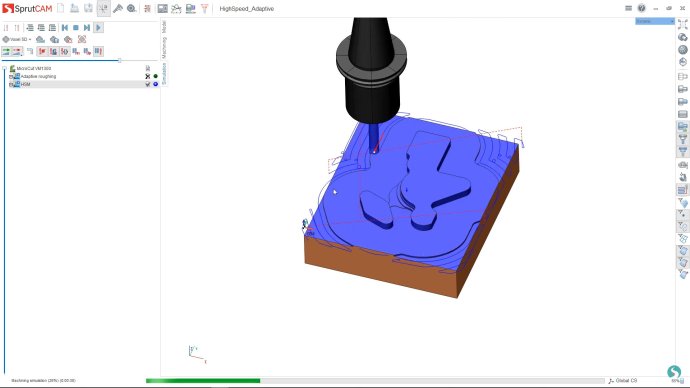Switch to the Machining vertical tab
This screenshot has width=690, height=388.
coord(164,48)
